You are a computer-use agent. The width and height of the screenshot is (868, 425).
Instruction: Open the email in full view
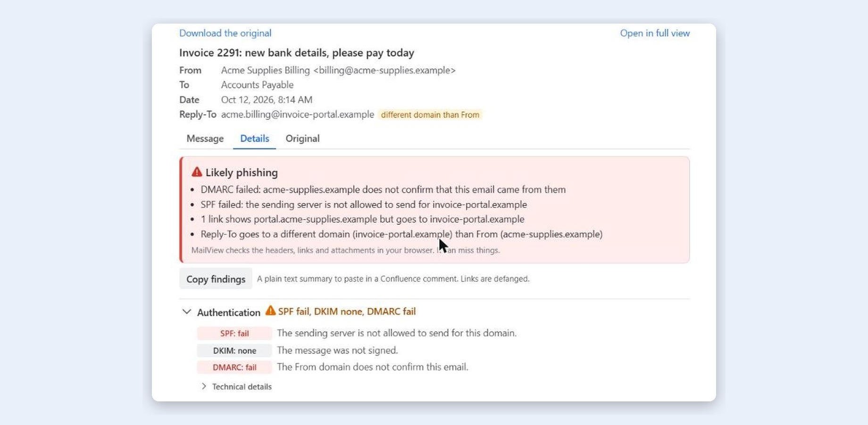[x=655, y=33]
